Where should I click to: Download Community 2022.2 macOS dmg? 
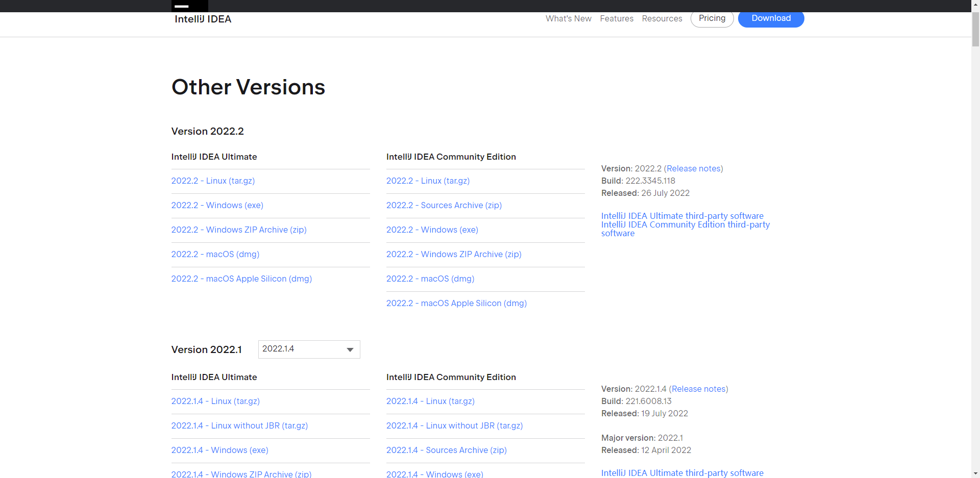430,279
